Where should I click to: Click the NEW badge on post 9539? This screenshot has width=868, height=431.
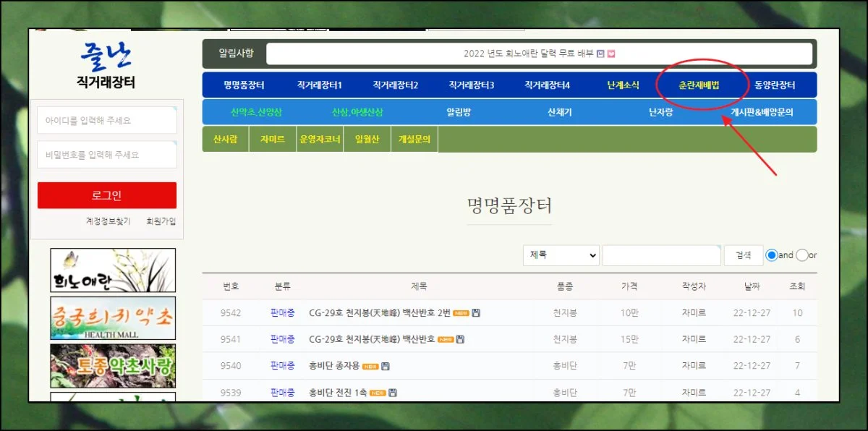pyautogui.click(x=378, y=393)
